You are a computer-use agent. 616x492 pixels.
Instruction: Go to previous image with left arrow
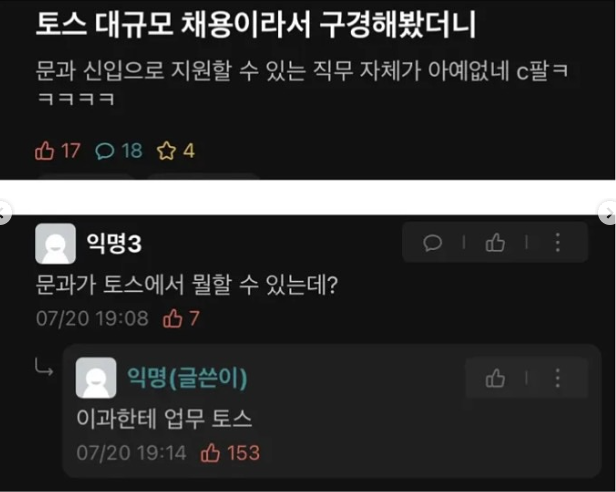click(4, 213)
